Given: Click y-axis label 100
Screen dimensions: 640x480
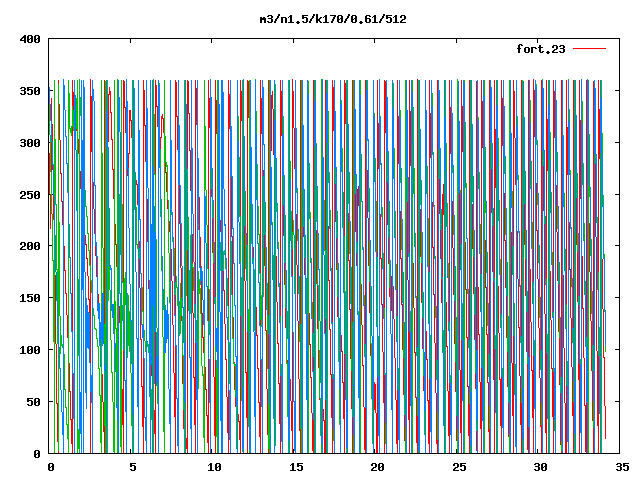Looking at the screenshot, I should (x=30, y=350).
